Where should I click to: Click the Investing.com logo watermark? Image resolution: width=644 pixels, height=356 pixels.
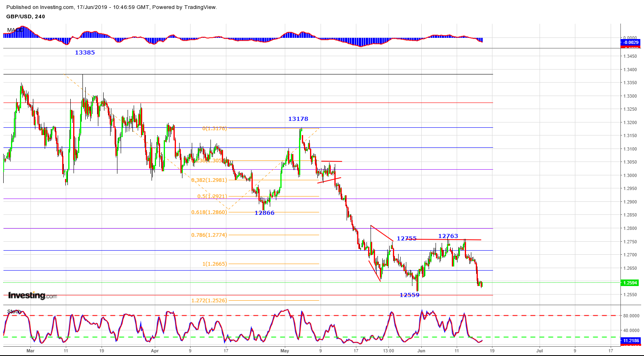click(33, 295)
